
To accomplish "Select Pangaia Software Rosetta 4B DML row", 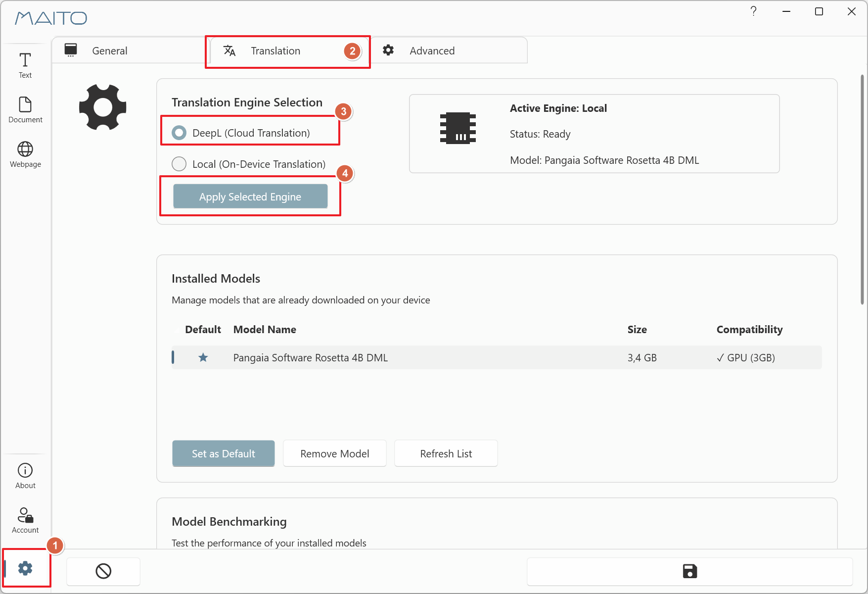I will coord(497,357).
